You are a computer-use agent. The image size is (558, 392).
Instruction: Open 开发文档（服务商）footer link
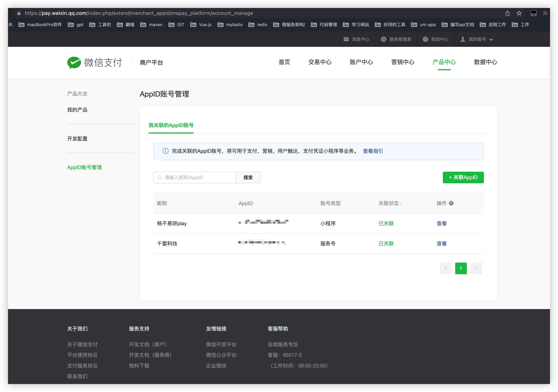pyautogui.click(x=150, y=355)
